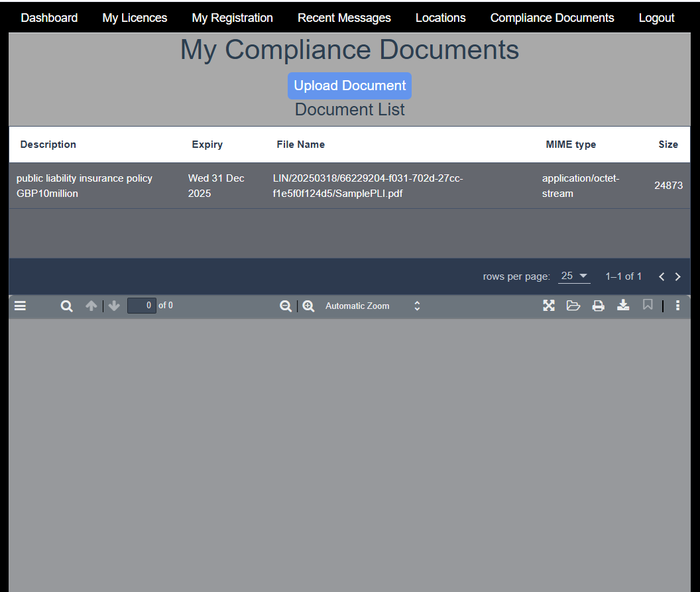The width and height of the screenshot is (700, 592).
Task: Download the current PDF
Action: click(x=623, y=306)
